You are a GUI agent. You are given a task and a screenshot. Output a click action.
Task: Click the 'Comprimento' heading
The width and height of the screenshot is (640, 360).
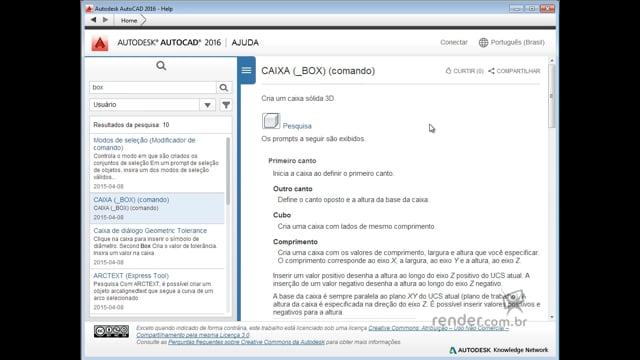pos(295,242)
